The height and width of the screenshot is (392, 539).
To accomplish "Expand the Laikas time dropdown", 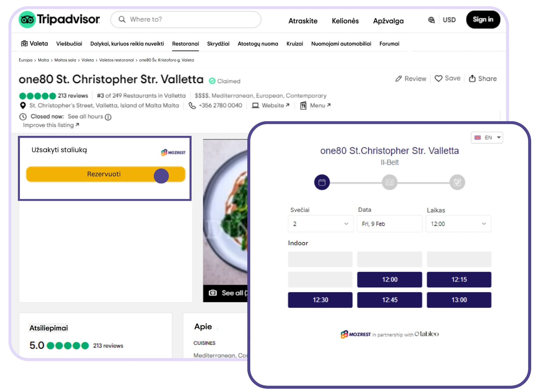I will [459, 224].
